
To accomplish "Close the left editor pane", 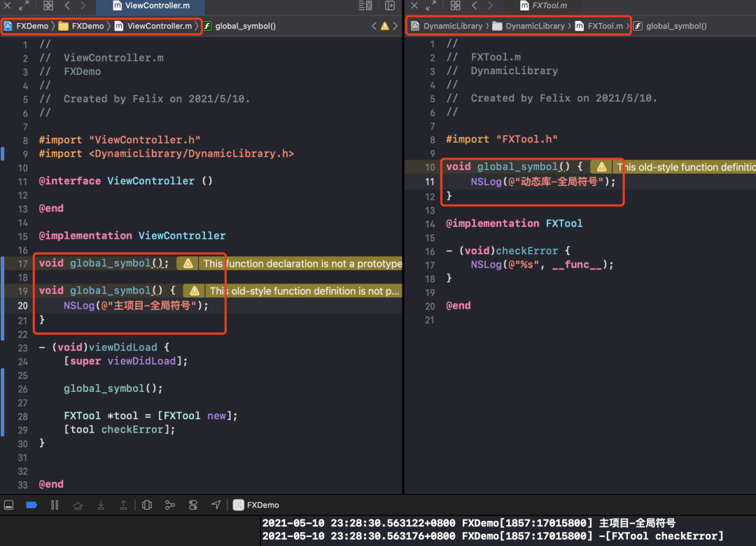I will [x=7, y=6].
